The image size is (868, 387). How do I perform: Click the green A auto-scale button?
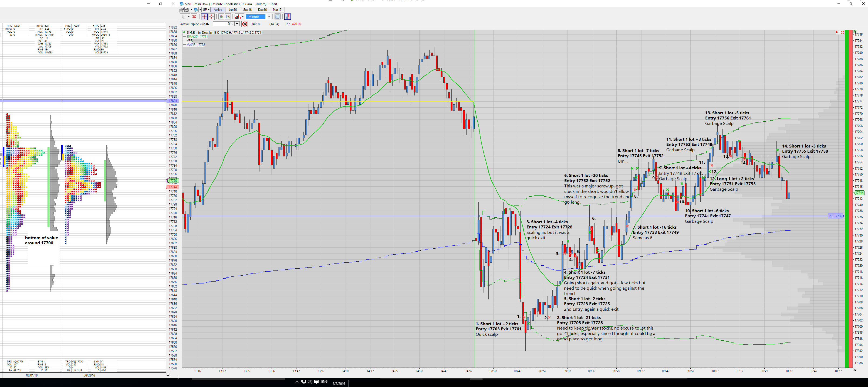coord(855,31)
